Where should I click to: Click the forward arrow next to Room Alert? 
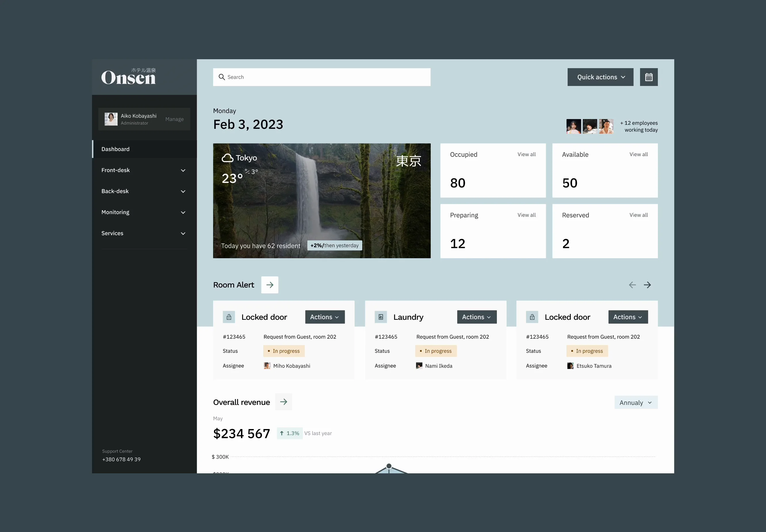pos(269,285)
